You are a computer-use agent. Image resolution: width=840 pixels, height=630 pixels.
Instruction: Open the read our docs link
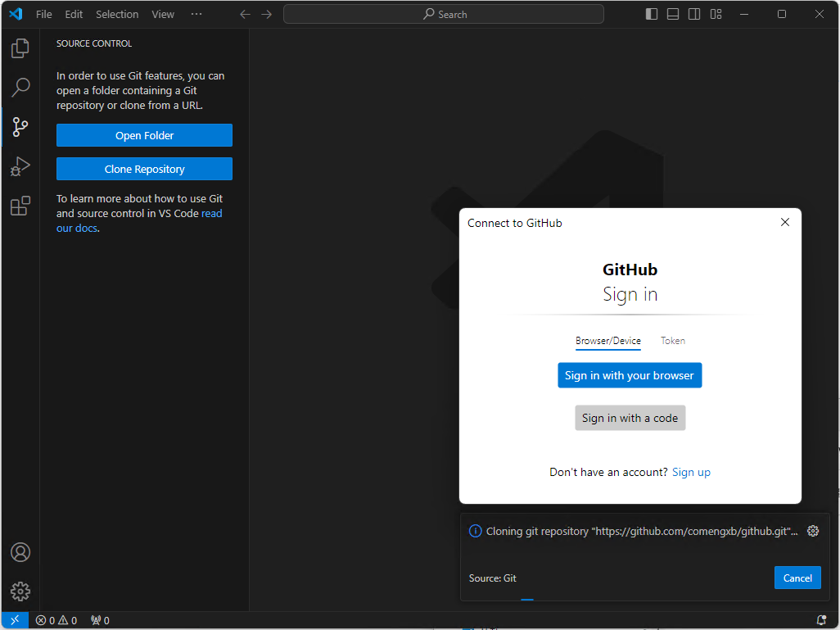(138, 221)
